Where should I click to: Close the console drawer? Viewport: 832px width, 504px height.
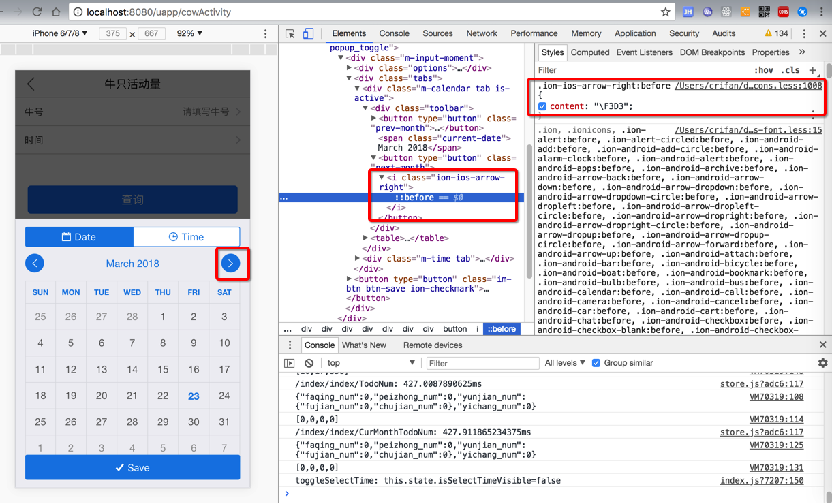(x=822, y=345)
